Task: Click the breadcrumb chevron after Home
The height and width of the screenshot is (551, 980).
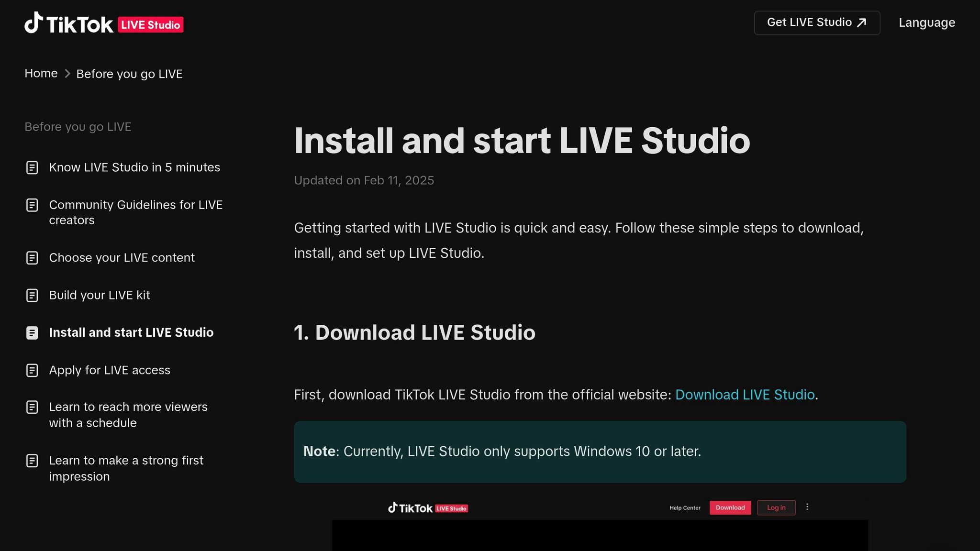Action: click(x=66, y=74)
